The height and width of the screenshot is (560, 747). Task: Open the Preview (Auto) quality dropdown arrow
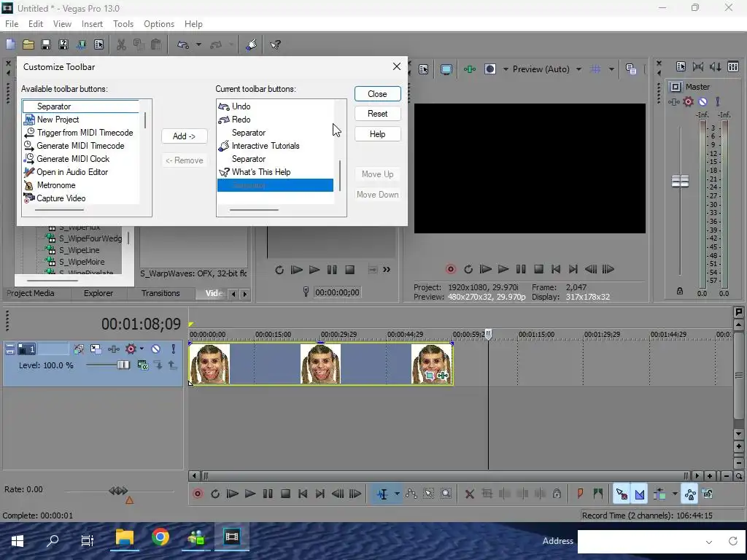click(x=578, y=69)
